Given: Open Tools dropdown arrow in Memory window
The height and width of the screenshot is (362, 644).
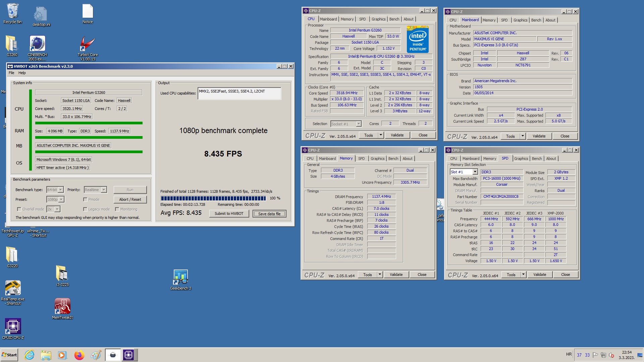Looking at the screenshot, I should coord(380,275).
